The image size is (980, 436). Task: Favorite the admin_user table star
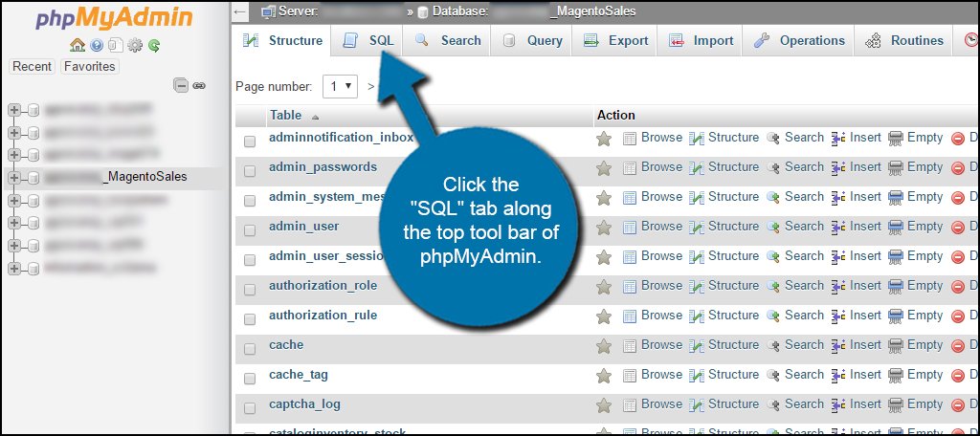pyautogui.click(x=604, y=228)
